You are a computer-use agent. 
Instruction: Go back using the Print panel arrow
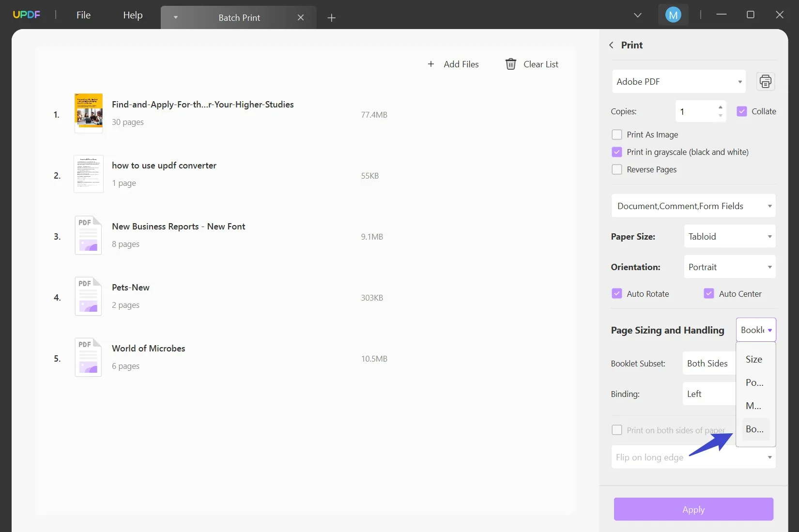tap(611, 45)
